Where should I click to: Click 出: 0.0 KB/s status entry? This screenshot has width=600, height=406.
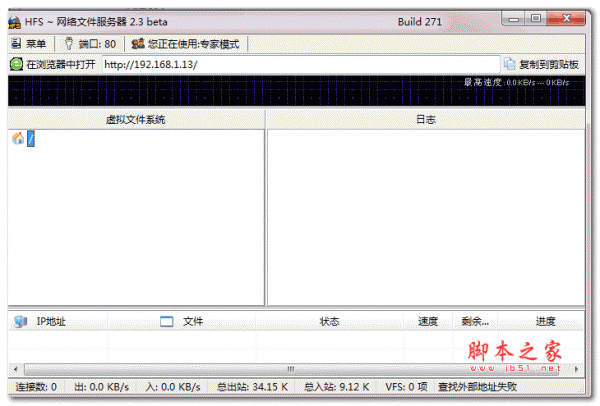point(101,387)
